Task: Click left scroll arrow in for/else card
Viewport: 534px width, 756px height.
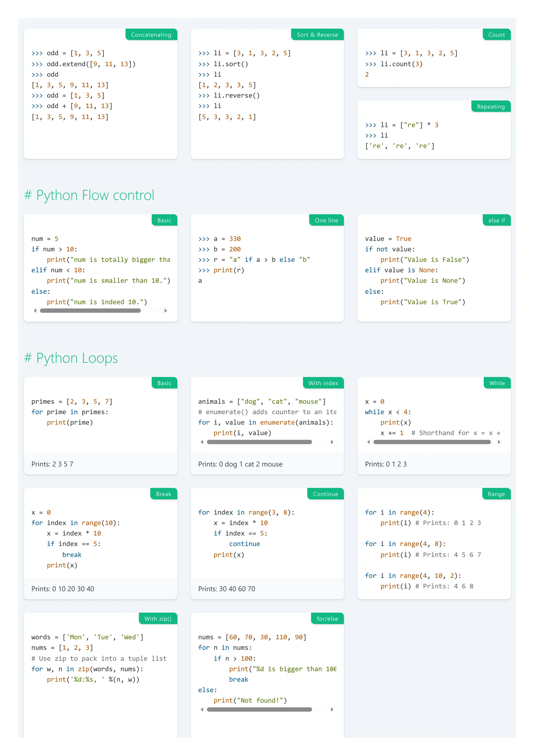Action: point(202,709)
